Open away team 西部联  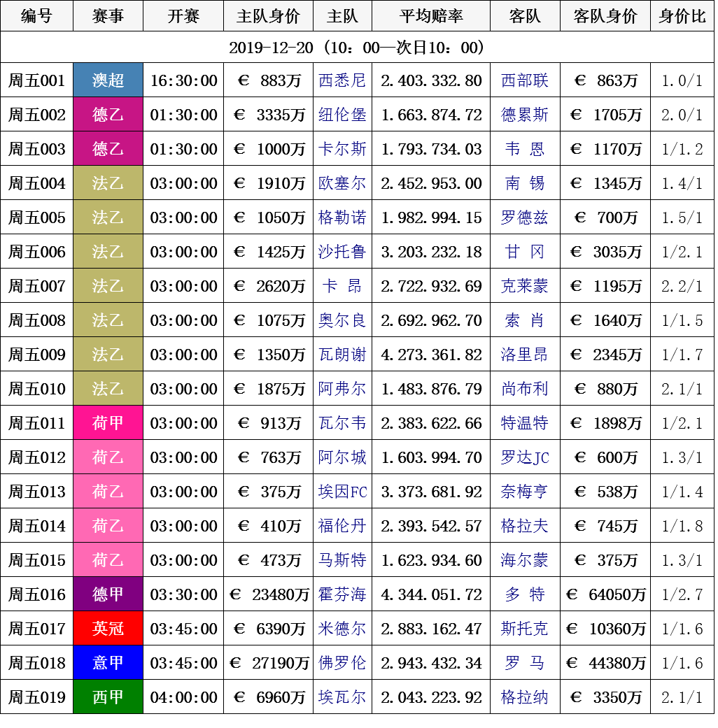click(525, 80)
